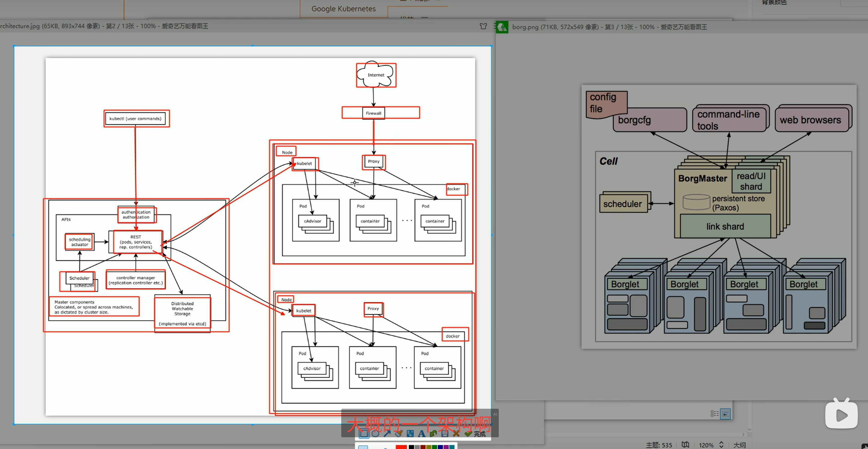Viewport: 868px width, 449px height.
Task: Open the map book icon in status bar
Action: (686, 444)
